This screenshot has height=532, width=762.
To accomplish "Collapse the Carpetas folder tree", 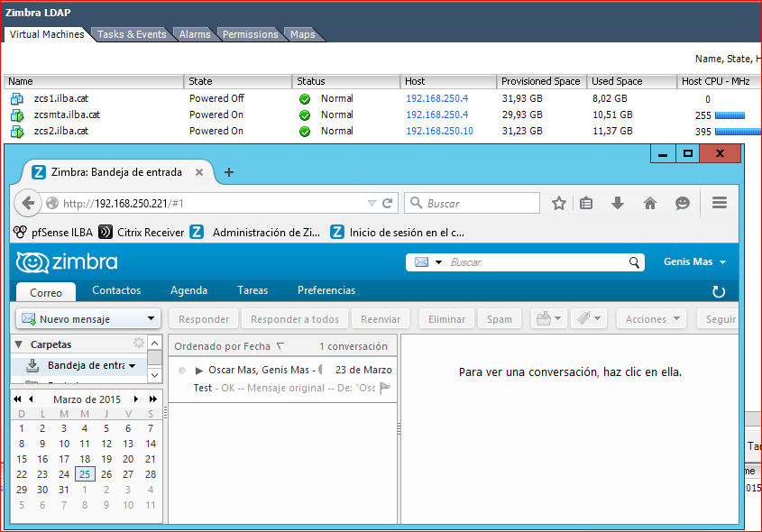I will 19,344.
